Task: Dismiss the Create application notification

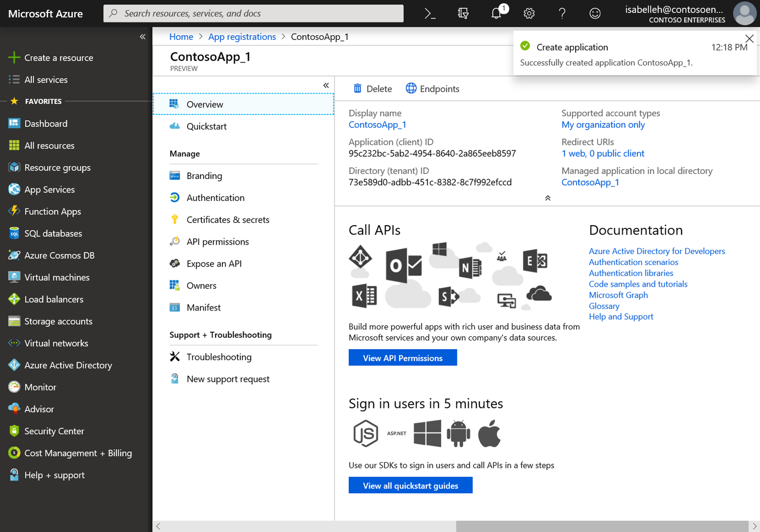Action: [x=749, y=38]
